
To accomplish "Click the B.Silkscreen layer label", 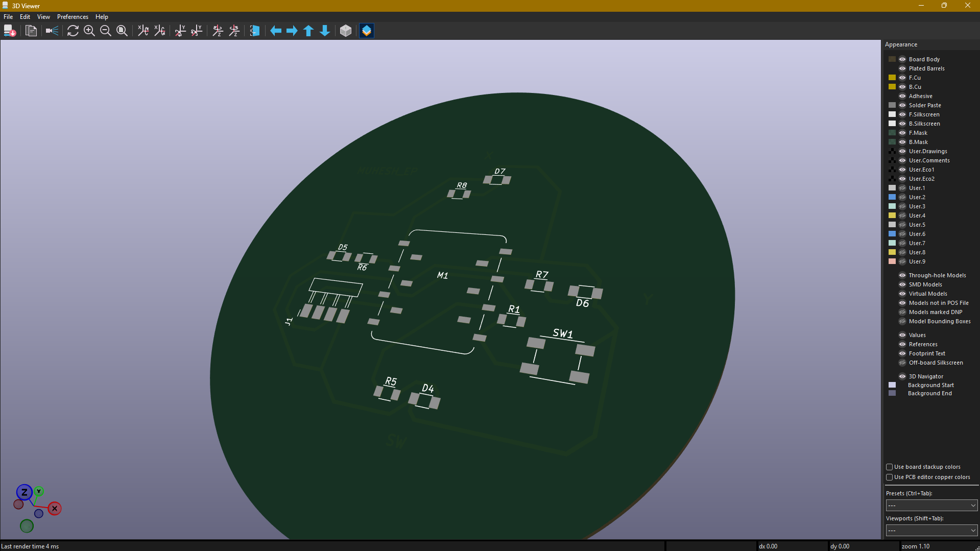I will pos(924,124).
